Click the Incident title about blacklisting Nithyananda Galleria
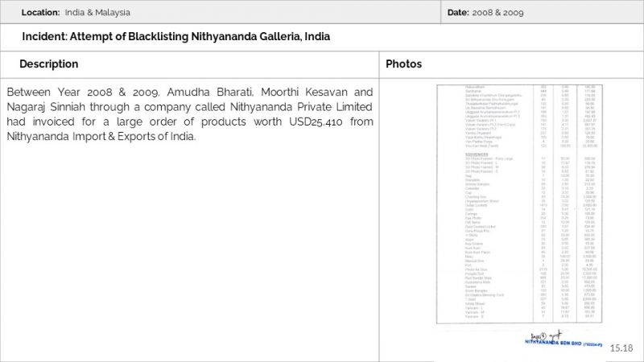This screenshot has width=644, height=362. click(x=175, y=37)
